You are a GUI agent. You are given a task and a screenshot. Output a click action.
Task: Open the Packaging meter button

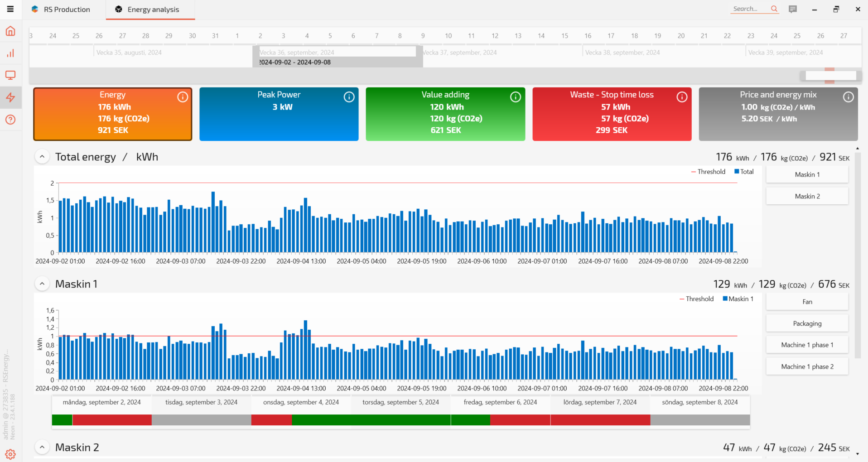coord(807,323)
